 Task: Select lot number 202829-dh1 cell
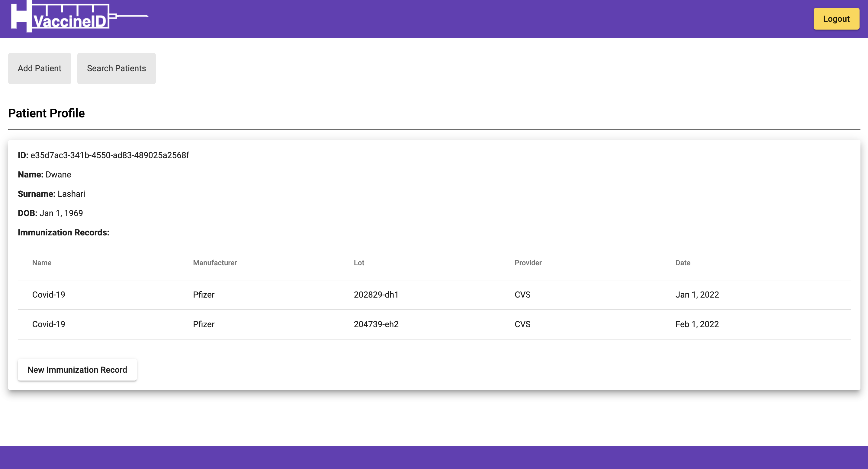(376, 295)
